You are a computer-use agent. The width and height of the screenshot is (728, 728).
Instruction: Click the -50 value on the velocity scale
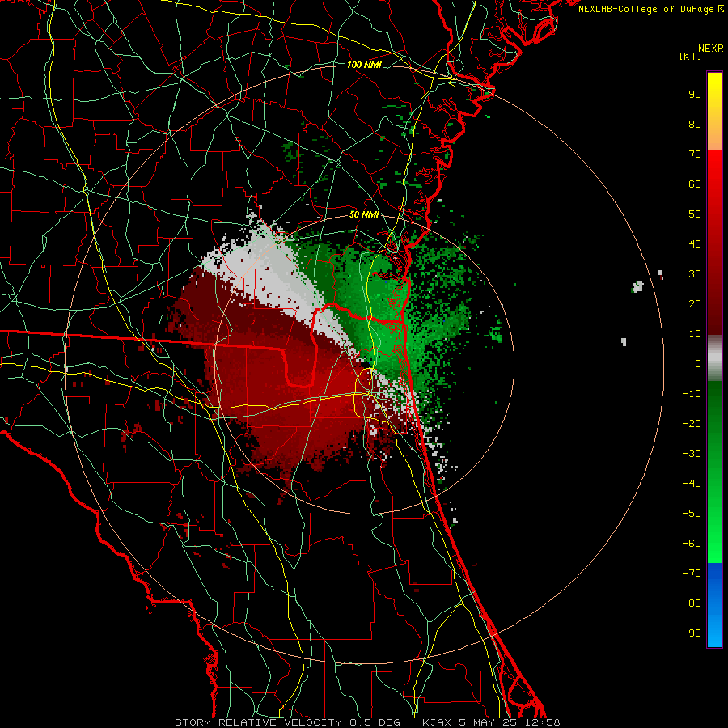pyautogui.click(x=692, y=513)
